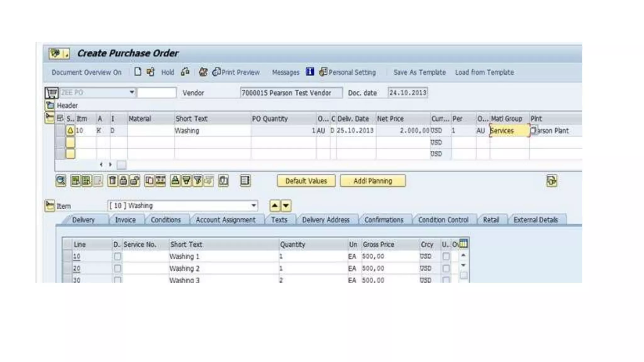Expand the Header section
The image size is (644, 362).
coord(50,105)
